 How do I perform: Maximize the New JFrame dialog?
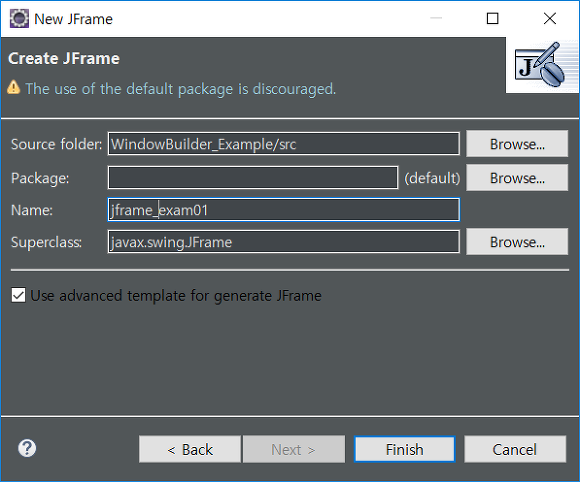pyautogui.click(x=492, y=18)
